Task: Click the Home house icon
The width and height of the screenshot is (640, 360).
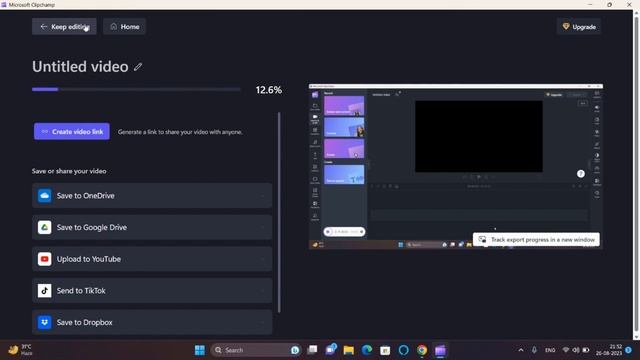Action: pos(113,27)
